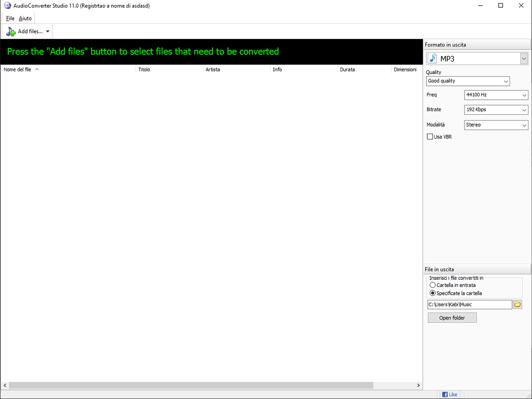This screenshot has height=399, width=532.
Task: Click the Formato in uscita panel header
Action: pyautogui.click(x=477, y=45)
